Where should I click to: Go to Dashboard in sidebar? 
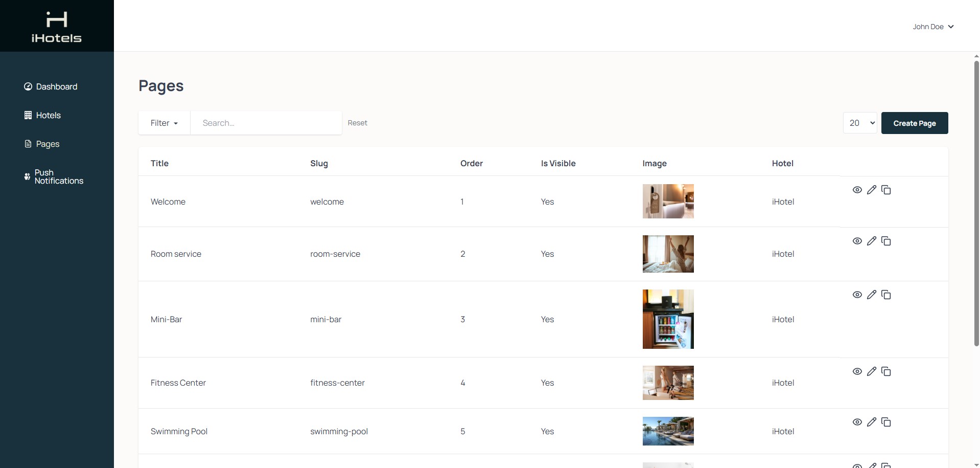pyautogui.click(x=56, y=86)
